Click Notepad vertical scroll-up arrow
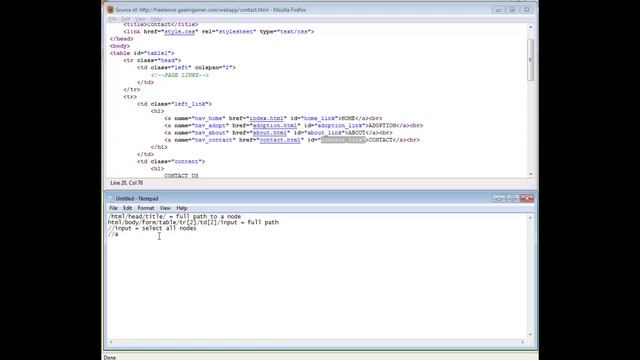The width and height of the screenshot is (640, 360). pyautogui.click(x=531, y=218)
